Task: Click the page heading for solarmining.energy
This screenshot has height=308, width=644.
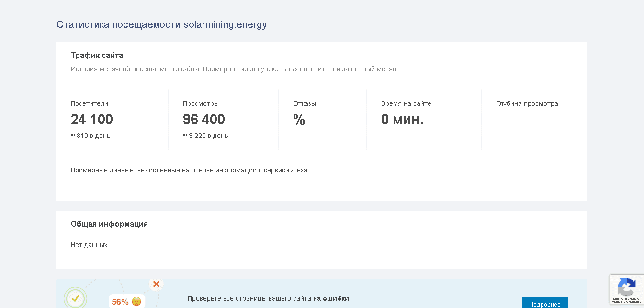Action: [x=161, y=25]
